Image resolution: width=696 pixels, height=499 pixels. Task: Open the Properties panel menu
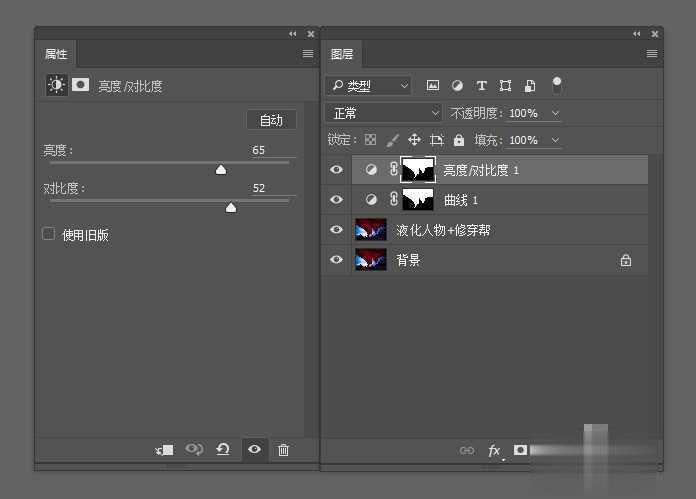coord(308,54)
